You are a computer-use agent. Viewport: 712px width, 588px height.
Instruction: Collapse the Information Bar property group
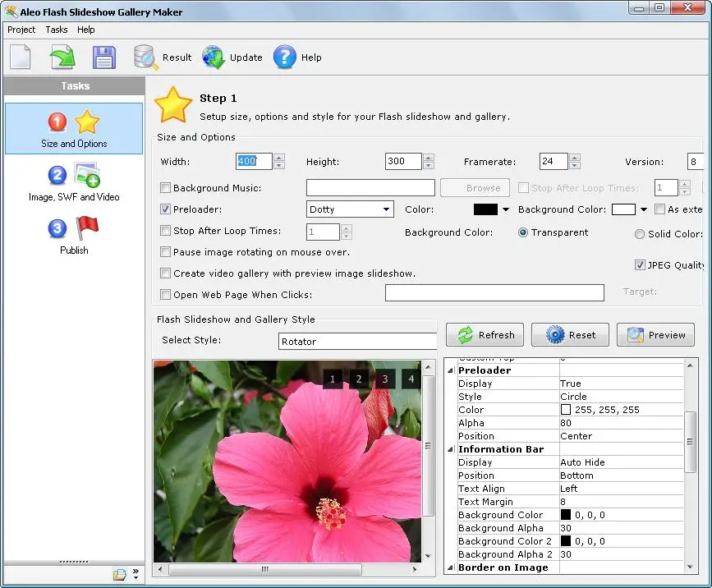click(x=450, y=449)
